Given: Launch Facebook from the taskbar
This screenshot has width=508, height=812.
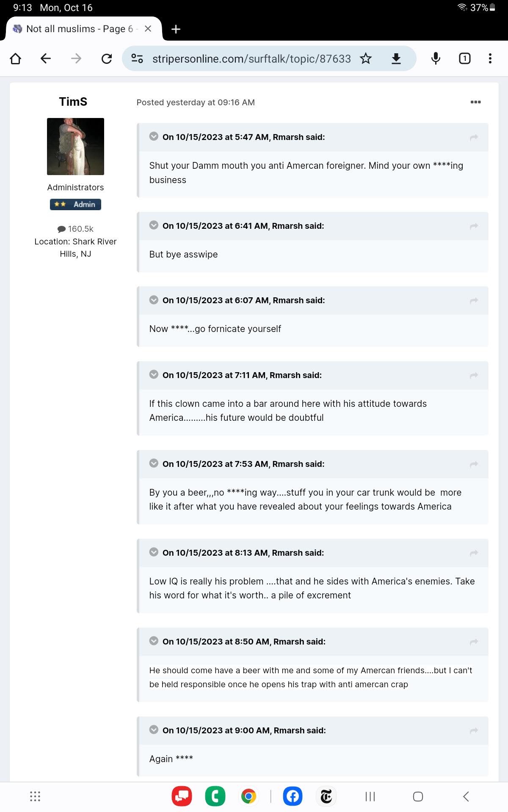Looking at the screenshot, I should tap(292, 796).
